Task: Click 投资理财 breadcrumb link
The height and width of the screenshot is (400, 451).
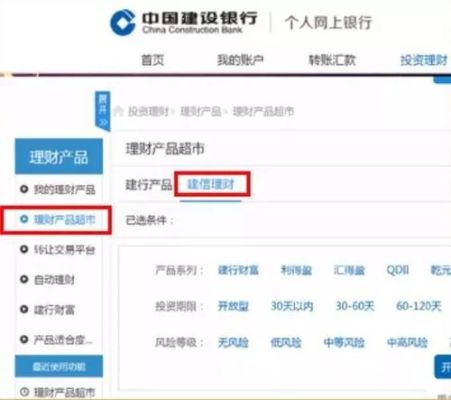Action: 148,111
